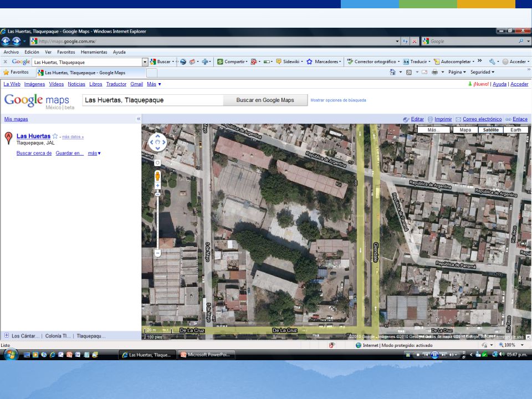Click the Windows Start orb
Image resolution: width=532 pixels, height=399 pixels.
(x=10, y=355)
